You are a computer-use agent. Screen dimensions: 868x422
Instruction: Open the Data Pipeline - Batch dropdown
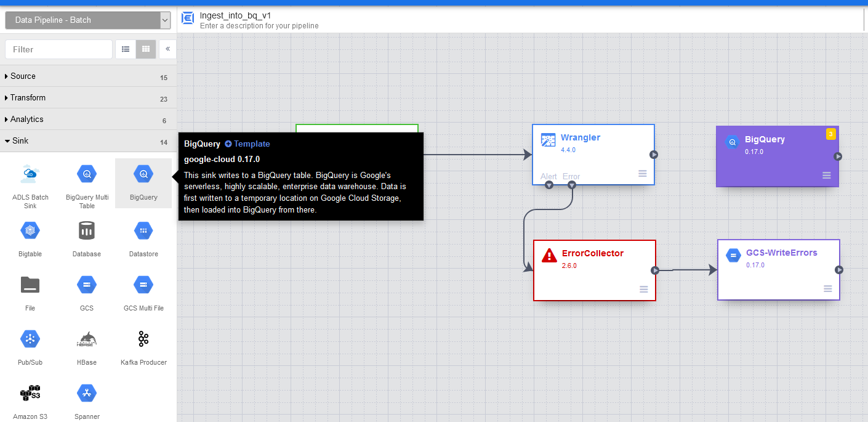[x=88, y=20]
